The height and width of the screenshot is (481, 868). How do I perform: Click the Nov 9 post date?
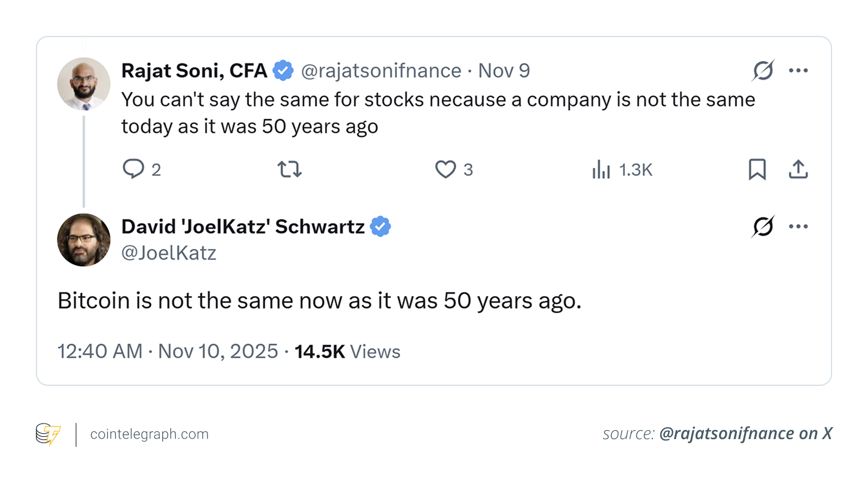tap(504, 71)
